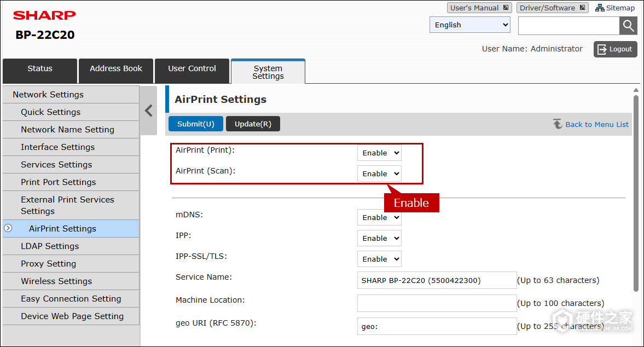Open the AirPrint (Print) dropdown

click(x=379, y=153)
